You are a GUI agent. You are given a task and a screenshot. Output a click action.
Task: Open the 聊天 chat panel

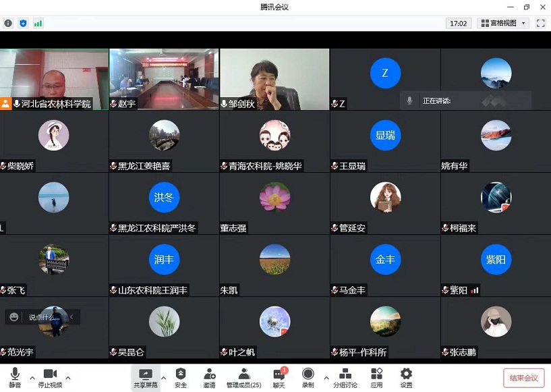(x=279, y=377)
